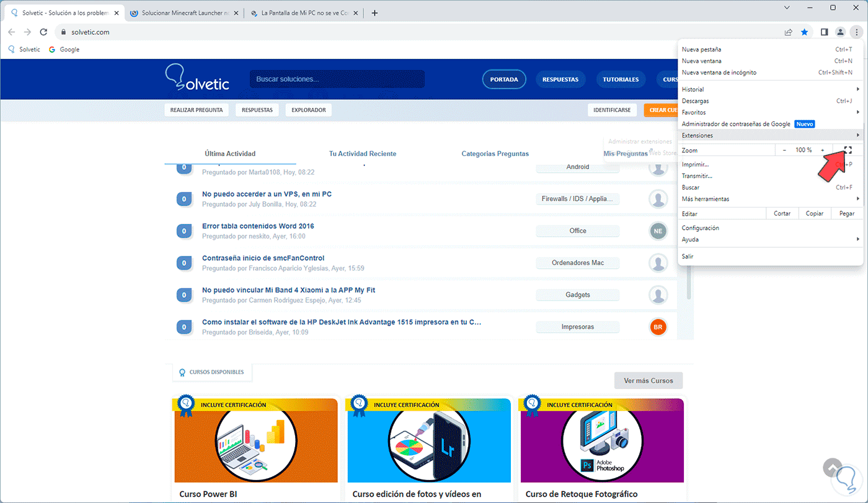The image size is (868, 503).
Task: Click the browser forward arrow
Action: (27, 32)
